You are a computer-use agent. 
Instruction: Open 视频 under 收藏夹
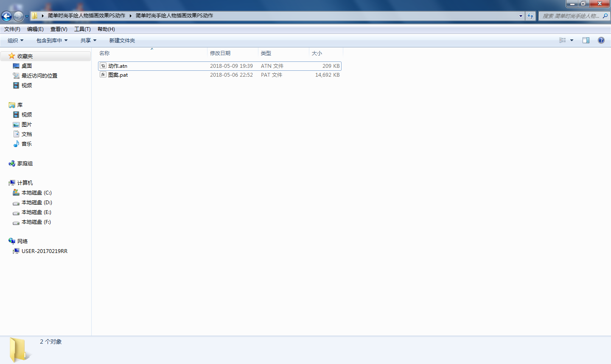point(27,85)
